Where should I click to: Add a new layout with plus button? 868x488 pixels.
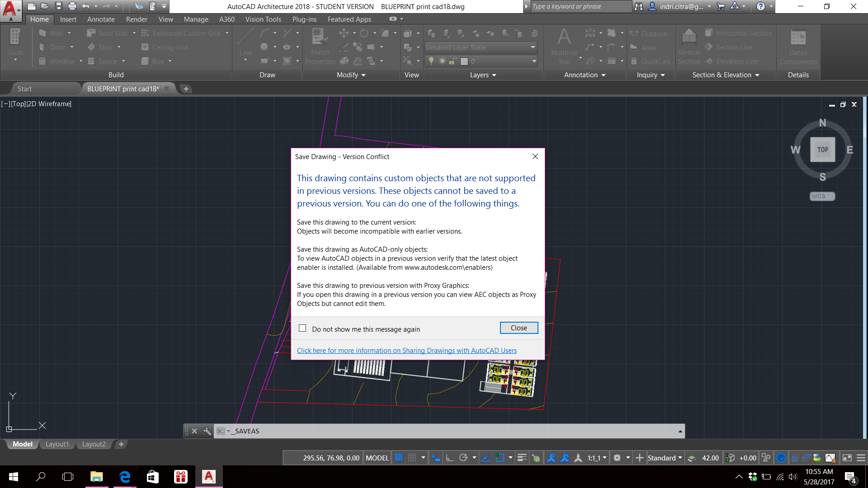[121, 444]
